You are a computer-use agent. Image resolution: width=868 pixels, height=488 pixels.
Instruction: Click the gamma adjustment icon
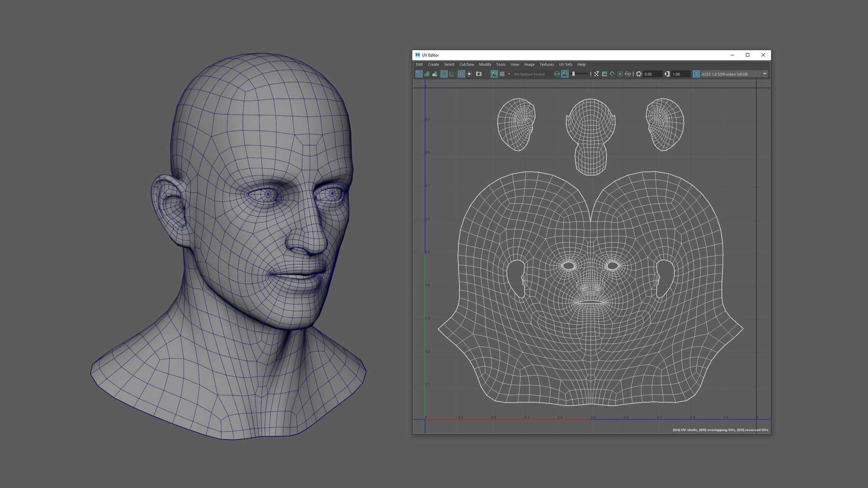click(x=667, y=74)
